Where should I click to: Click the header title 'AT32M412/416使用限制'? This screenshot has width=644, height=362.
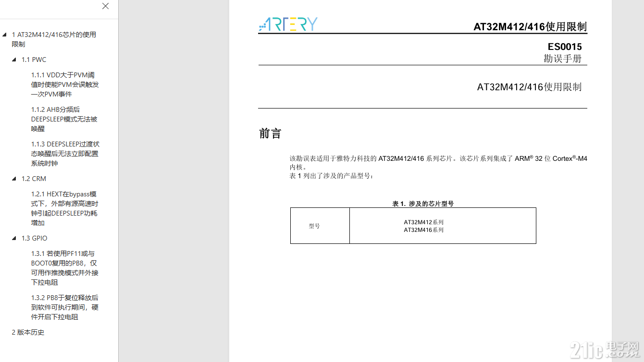pyautogui.click(x=530, y=27)
